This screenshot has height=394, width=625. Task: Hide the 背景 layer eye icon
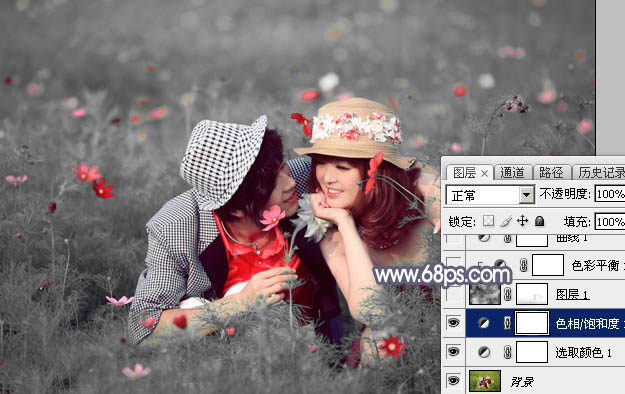pyautogui.click(x=453, y=381)
